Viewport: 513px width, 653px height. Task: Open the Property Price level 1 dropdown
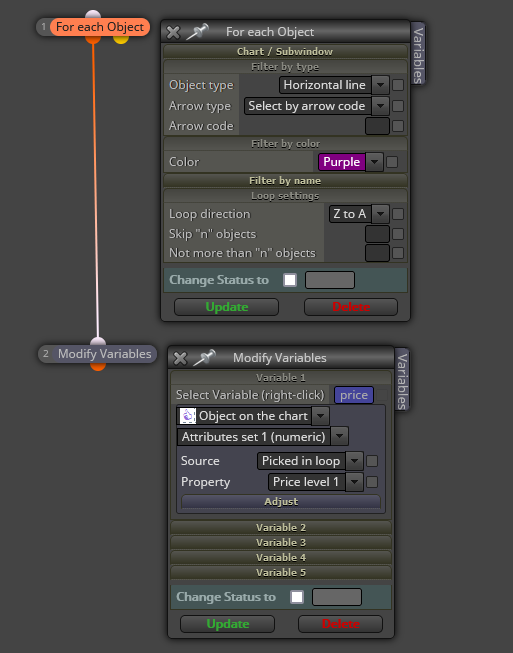354,482
